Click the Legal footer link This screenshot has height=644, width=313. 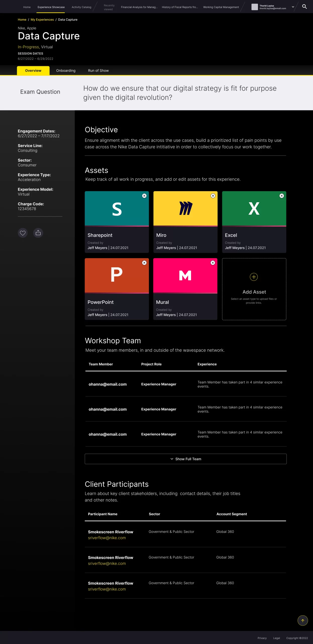(277, 638)
